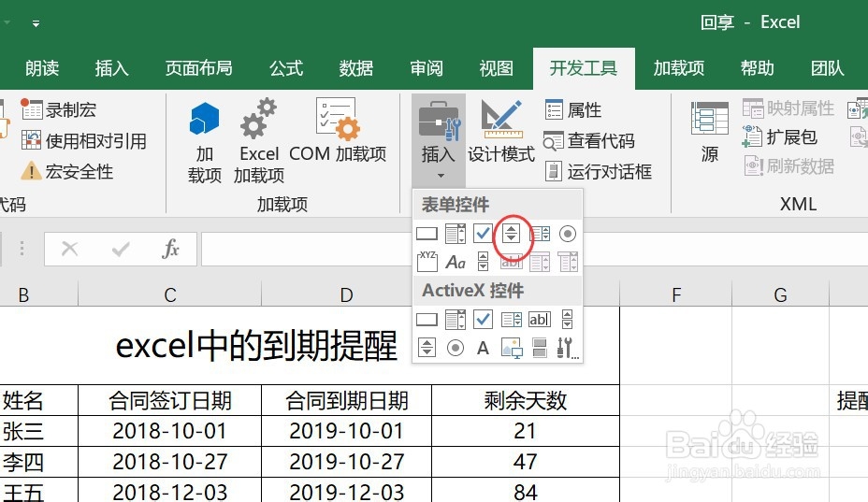Switch to the 加载项 ribbon tab
Image resolution: width=868 pixels, height=502 pixels.
(x=679, y=68)
